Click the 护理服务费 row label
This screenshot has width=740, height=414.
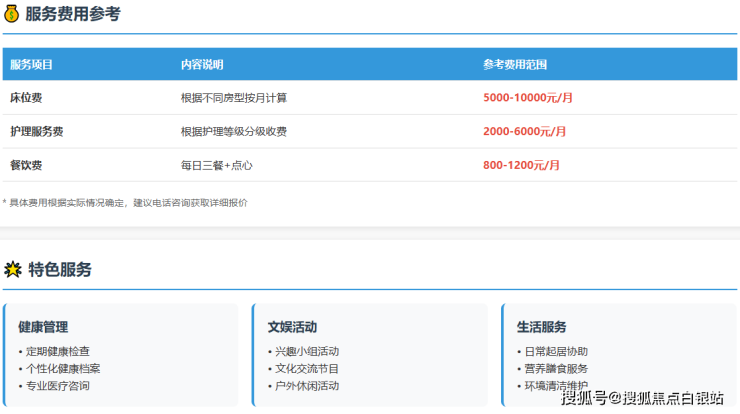(x=36, y=131)
